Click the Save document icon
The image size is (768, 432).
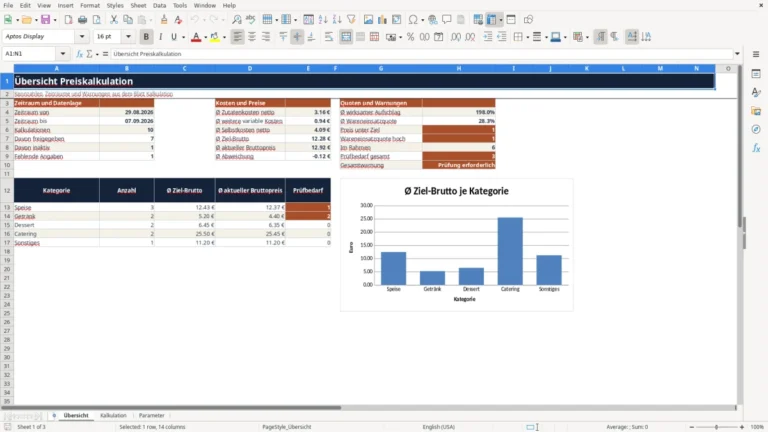pyautogui.click(x=46, y=20)
